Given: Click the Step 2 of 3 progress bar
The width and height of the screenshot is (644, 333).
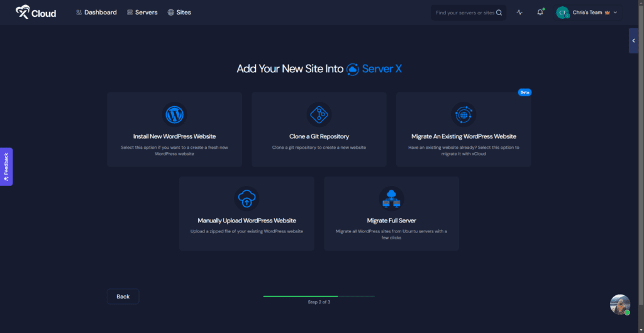Looking at the screenshot, I should [319, 296].
